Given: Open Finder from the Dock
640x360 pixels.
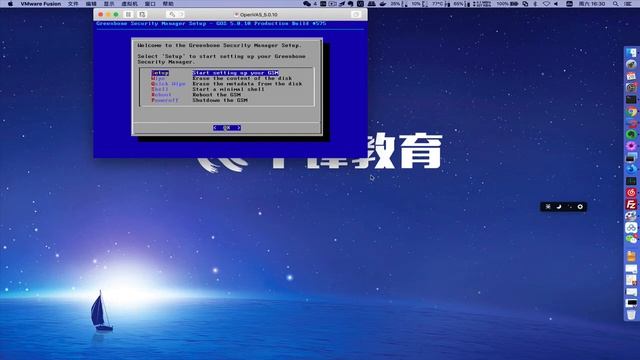Looking at the screenshot, I should [631, 53].
